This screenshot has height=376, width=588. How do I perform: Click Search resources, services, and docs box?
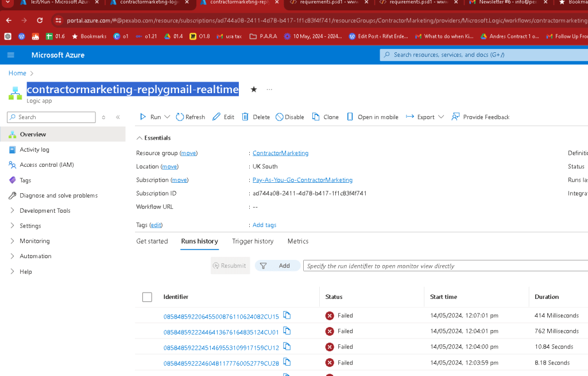[x=483, y=55]
